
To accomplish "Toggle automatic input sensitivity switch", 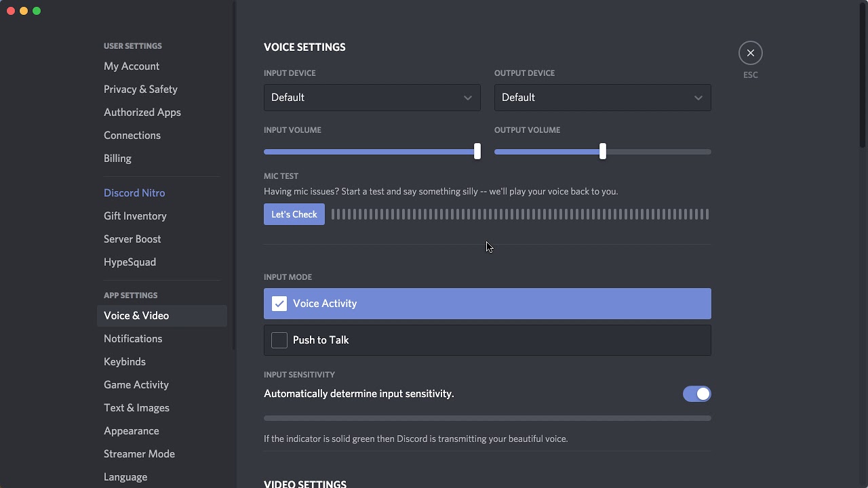I will pyautogui.click(x=696, y=394).
